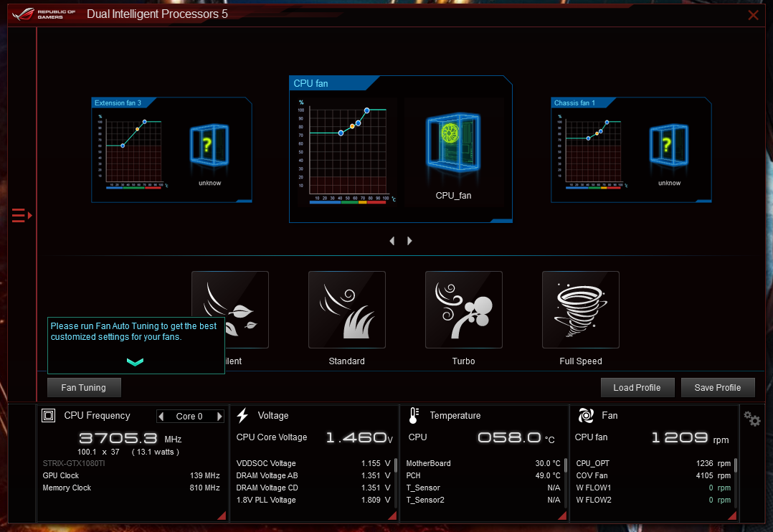Click the MotherBoard temperature row
This screenshot has width=773, height=532.
pos(483,463)
